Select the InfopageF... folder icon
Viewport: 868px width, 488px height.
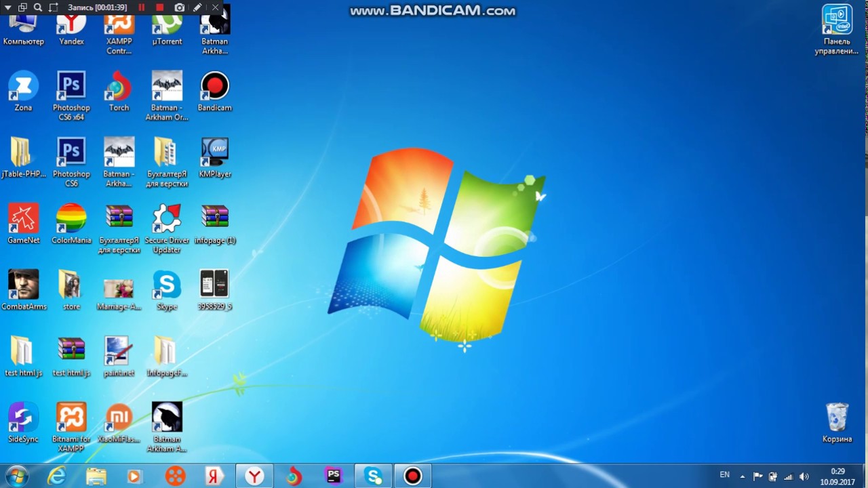[167, 357]
